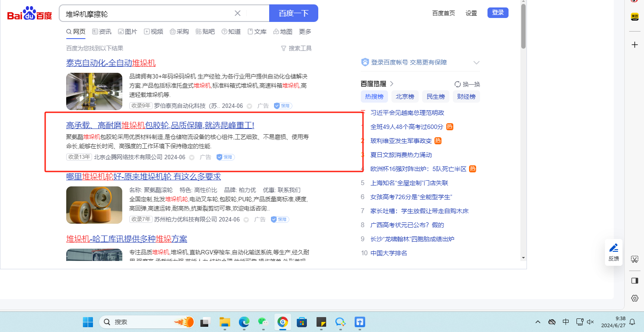The image size is (644, 332).
Task: Open Meituan icon in browser sidebar
Action: click(634, 17)
